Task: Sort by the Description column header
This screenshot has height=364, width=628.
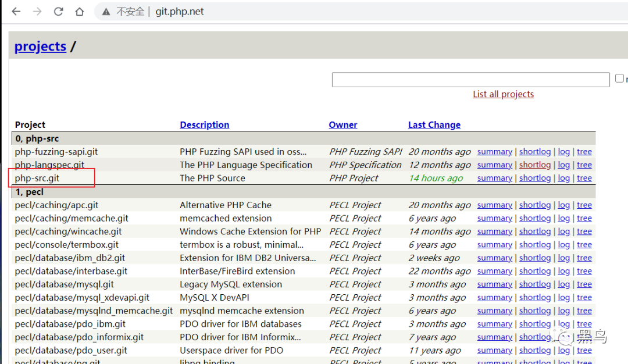Action: [204, 125]
